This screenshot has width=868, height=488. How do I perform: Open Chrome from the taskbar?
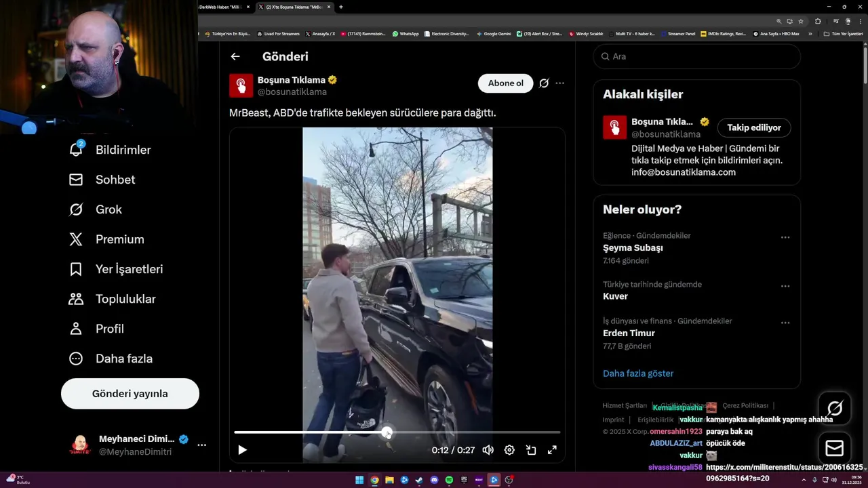click(x=374, y=480)
